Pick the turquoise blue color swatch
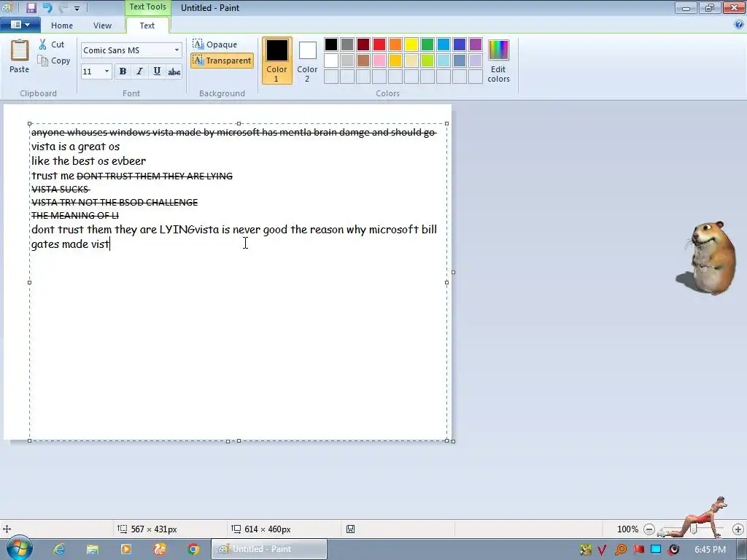 point(444,44)
